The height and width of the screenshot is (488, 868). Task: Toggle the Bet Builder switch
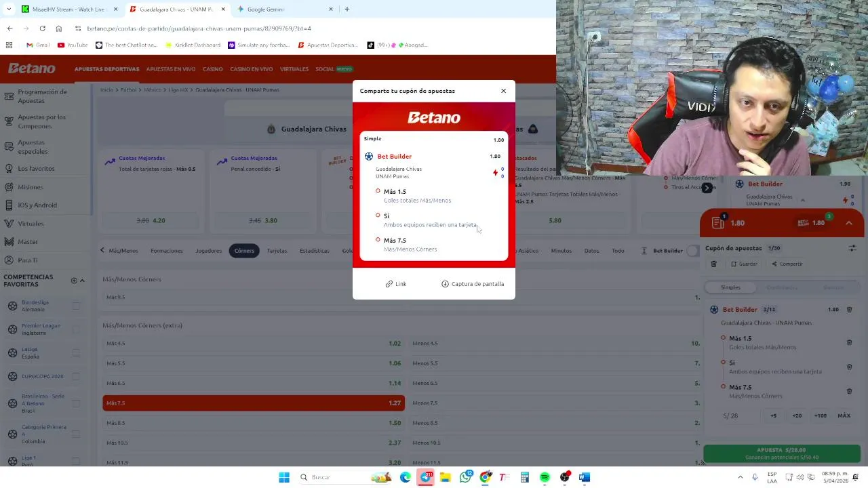click(x=692, y=251)
